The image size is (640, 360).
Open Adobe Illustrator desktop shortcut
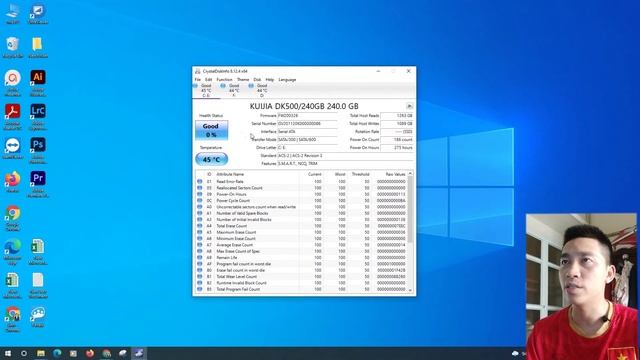click(38, 82)
